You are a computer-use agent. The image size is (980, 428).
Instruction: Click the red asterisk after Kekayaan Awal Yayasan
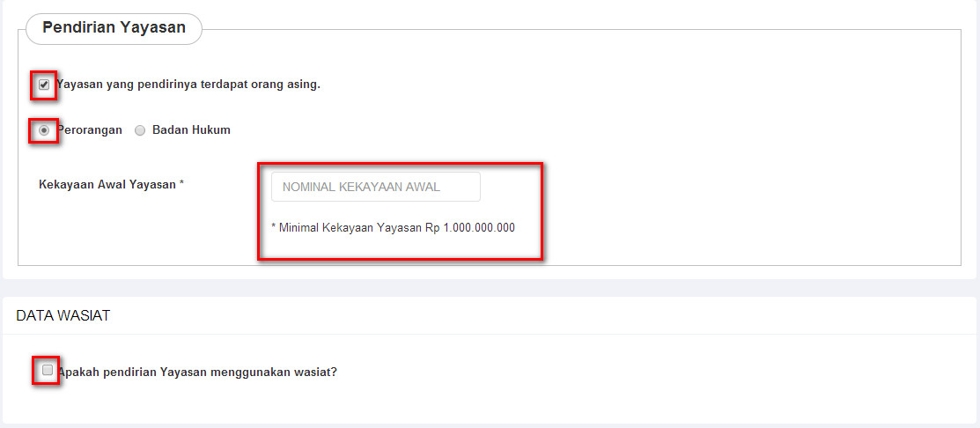tap(181, 184)
